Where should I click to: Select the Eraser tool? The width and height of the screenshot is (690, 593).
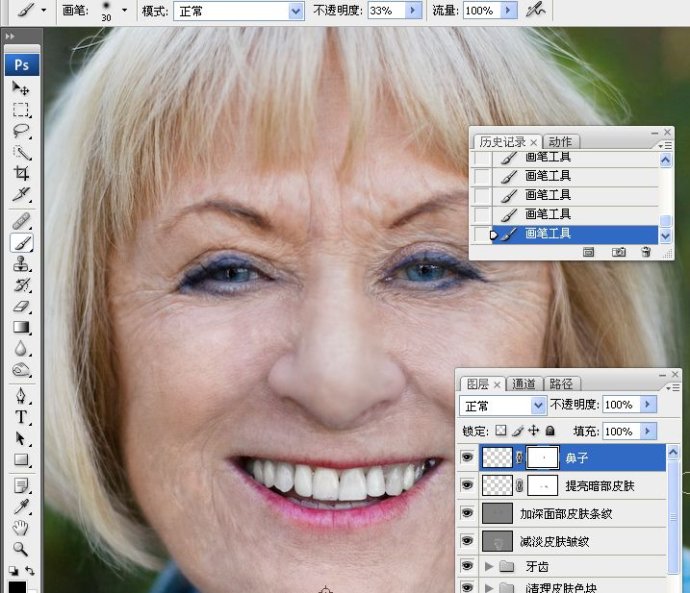point(21,306)
